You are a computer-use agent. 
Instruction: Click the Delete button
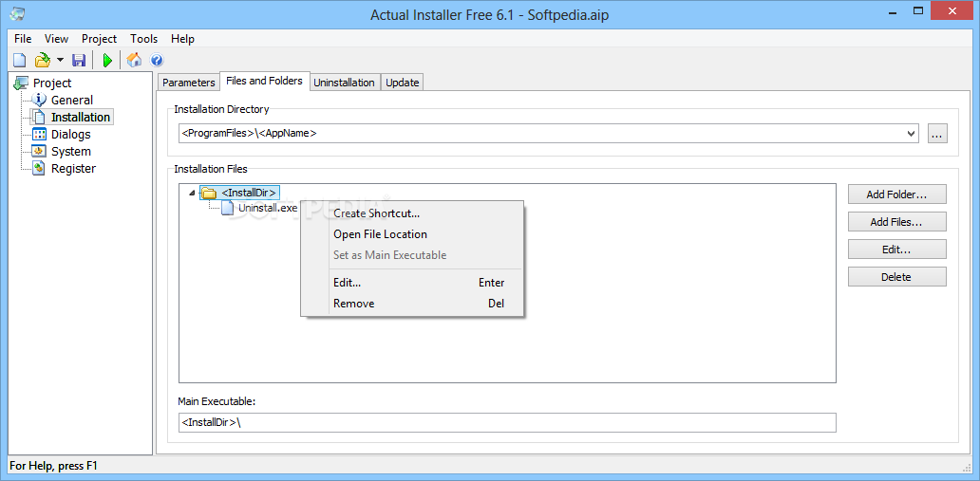896,277
